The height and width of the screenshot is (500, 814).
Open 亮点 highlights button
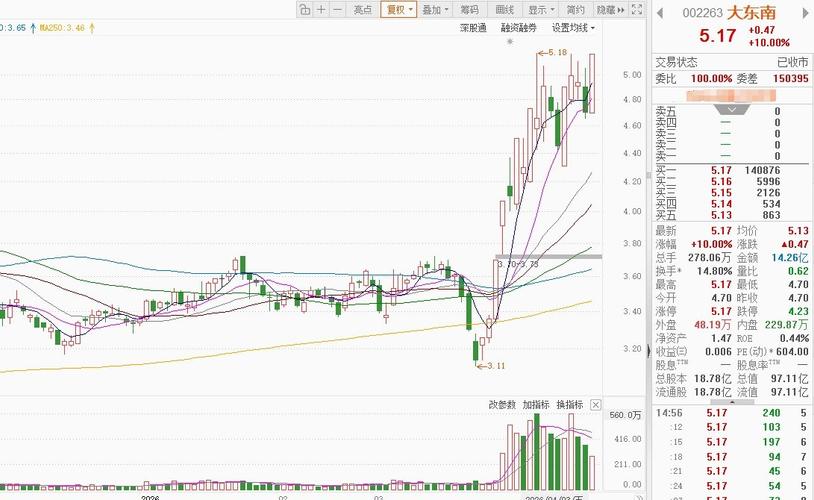tap(363, 9)
